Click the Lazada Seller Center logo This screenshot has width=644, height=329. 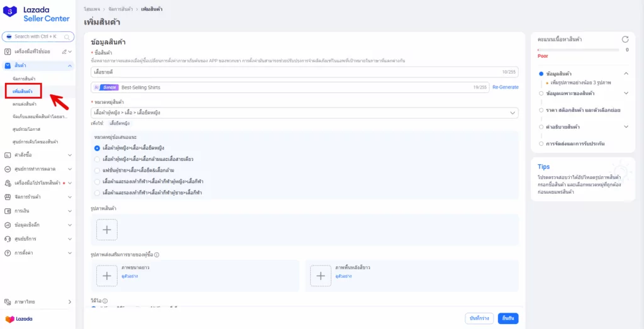coord(38,14)
